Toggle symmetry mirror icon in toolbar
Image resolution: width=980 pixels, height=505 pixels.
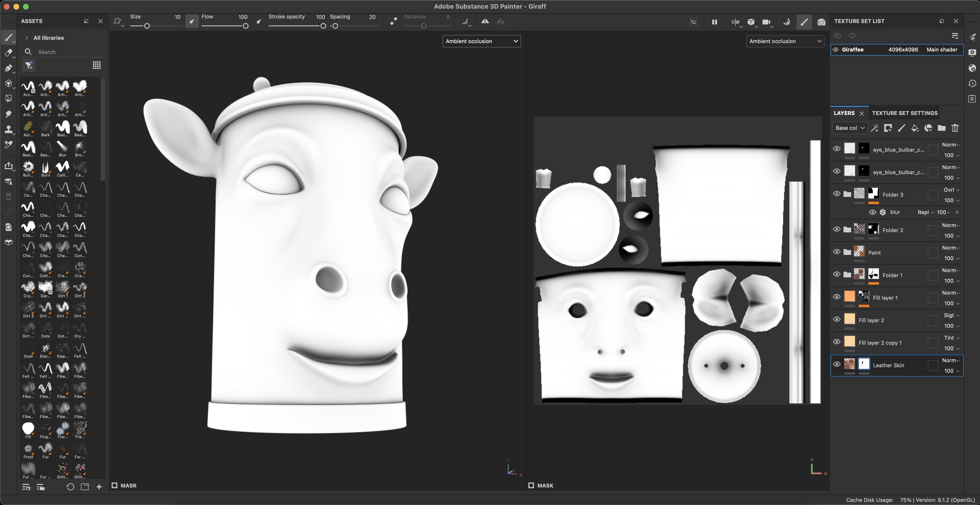(x=485, y=22)
